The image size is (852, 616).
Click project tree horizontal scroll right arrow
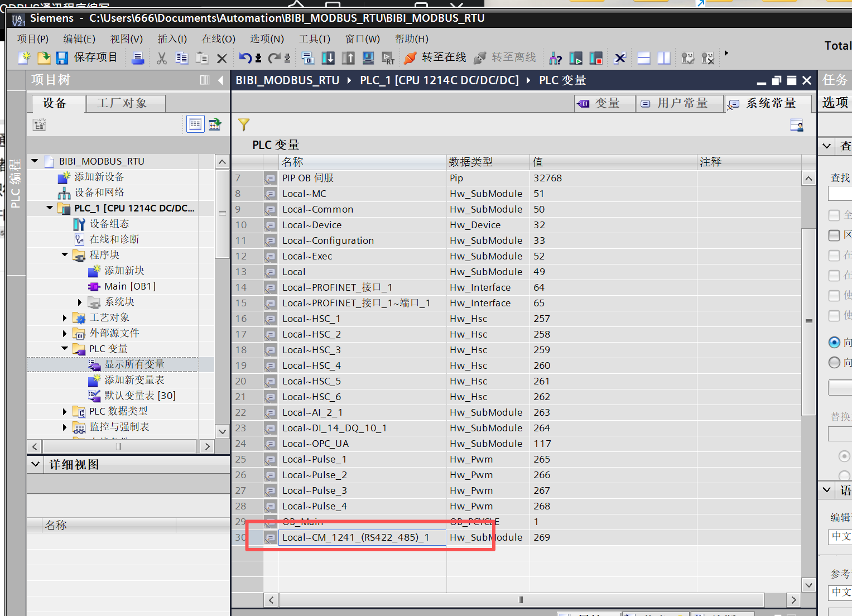pos(208,446)
